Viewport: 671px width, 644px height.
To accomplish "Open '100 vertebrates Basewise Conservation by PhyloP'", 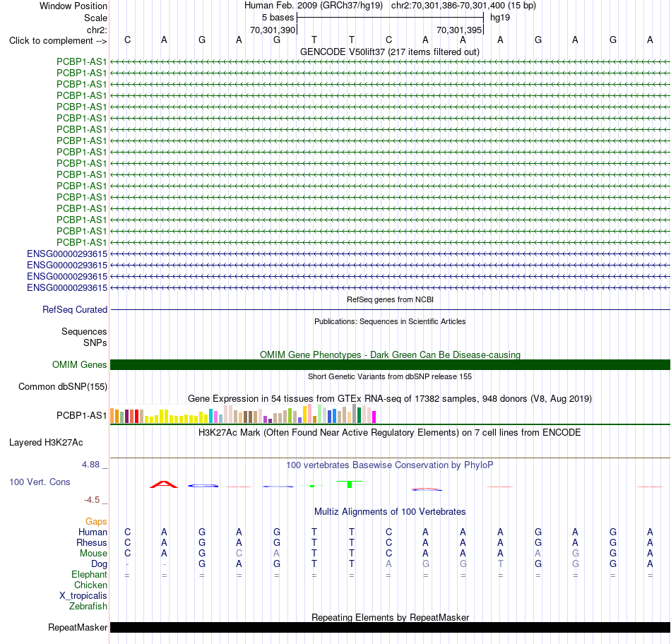I will (x=390, y=465).
